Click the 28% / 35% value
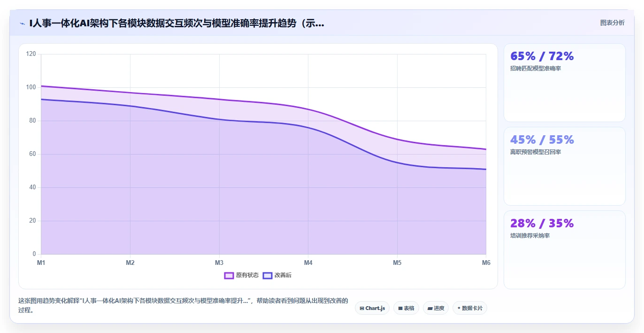Image resolution: width=644 pixels, height=333 pixels. click(x=542, y=224)
